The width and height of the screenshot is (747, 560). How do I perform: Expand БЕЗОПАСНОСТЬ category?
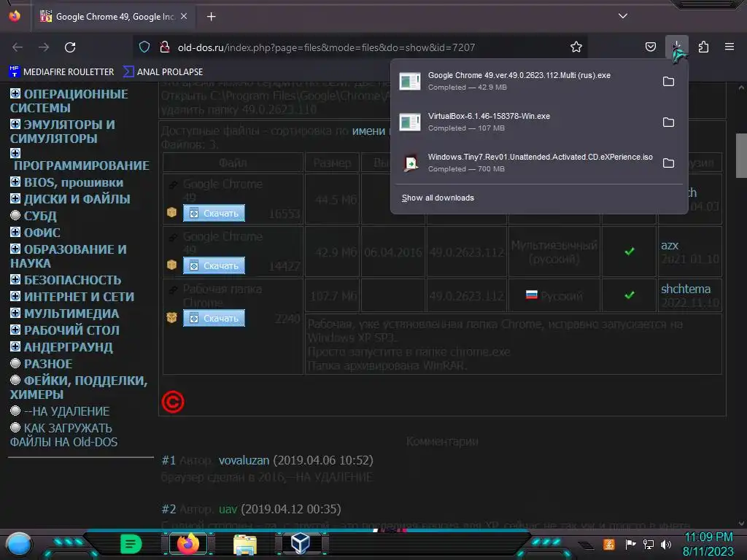click(x=15, y=279)
